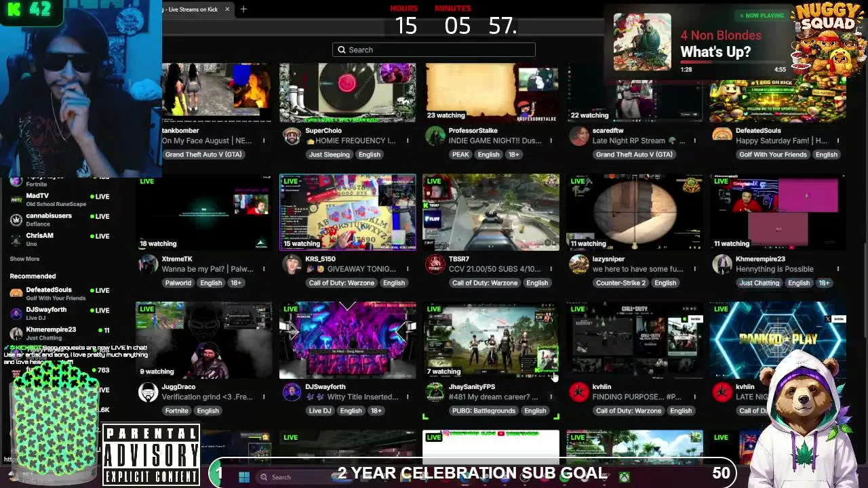
Task: Open DJSwayforth avatar on the stream card
Action: [x=292, y=392]
